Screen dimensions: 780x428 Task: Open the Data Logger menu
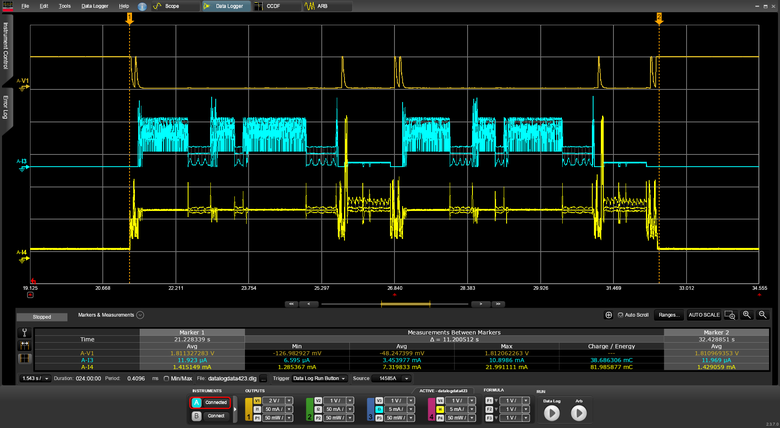click(95, 6)
